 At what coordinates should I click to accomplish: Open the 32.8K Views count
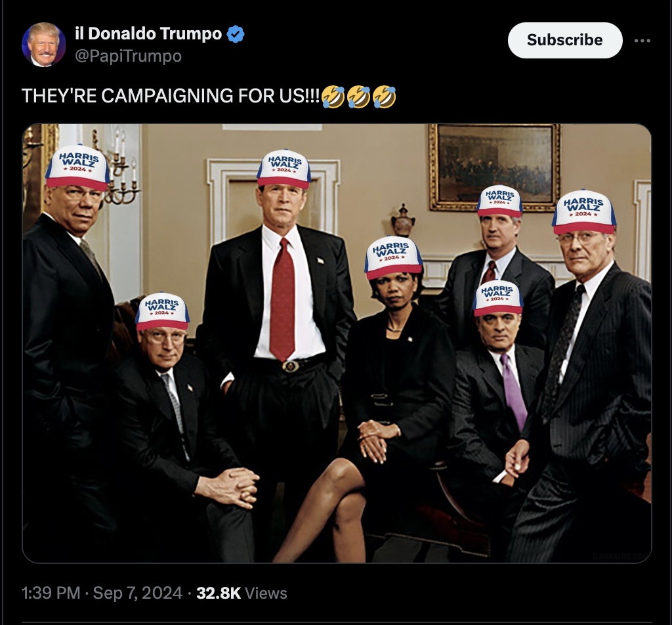241,593
